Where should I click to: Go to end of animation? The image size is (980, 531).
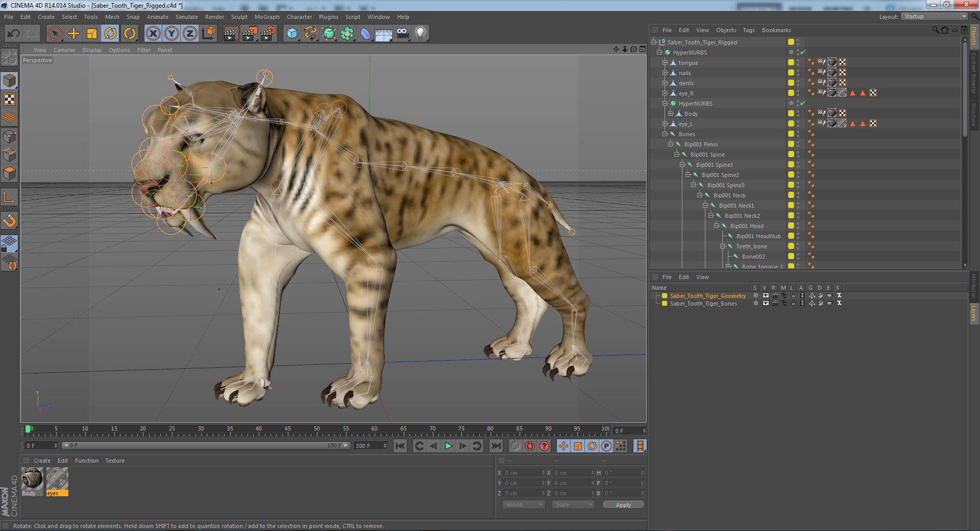coord(496,446)
